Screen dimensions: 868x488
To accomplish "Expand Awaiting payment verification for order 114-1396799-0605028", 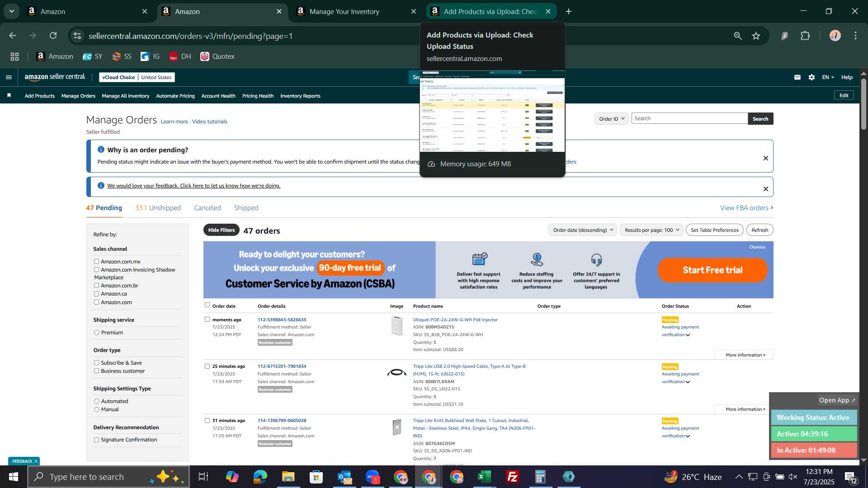I will tap(680, 432).
